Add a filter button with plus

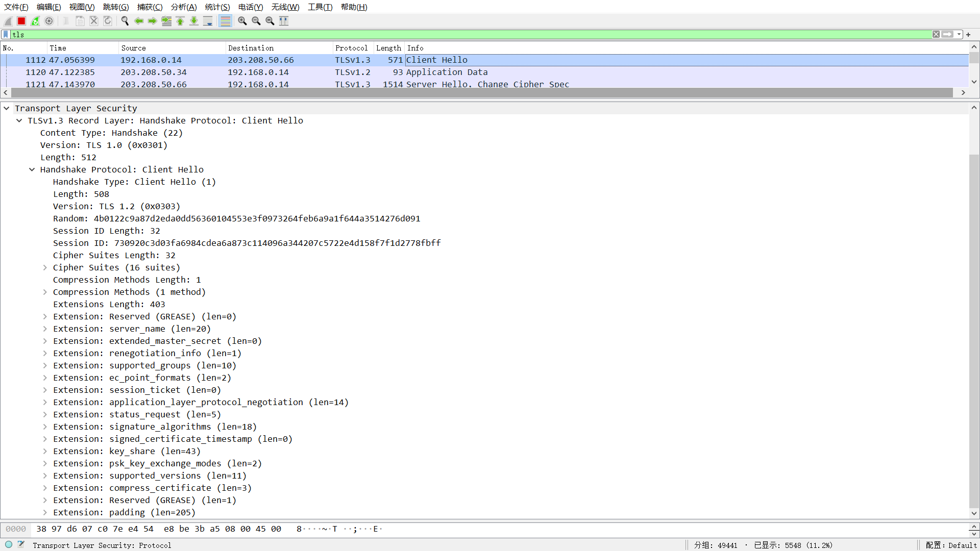point(968,34)
